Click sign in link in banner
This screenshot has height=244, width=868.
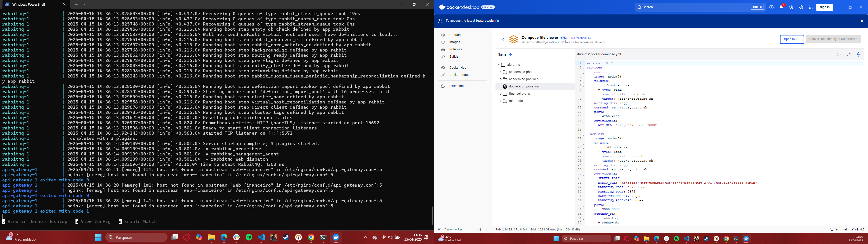click(494, 21)
